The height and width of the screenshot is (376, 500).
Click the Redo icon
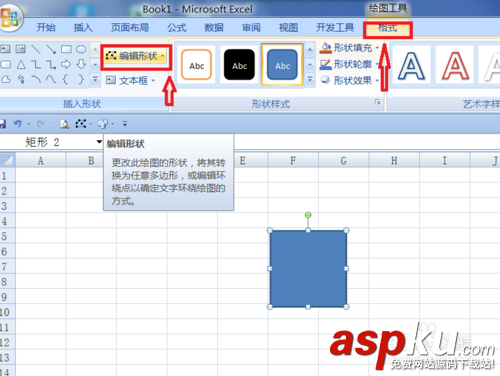point(41,124)
